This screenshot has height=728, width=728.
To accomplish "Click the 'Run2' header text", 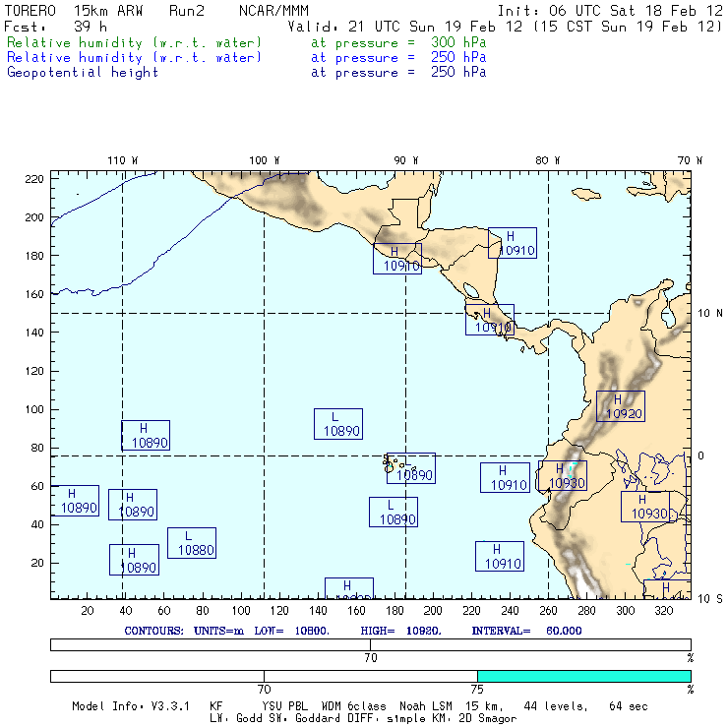I will [x=187, y=11].
